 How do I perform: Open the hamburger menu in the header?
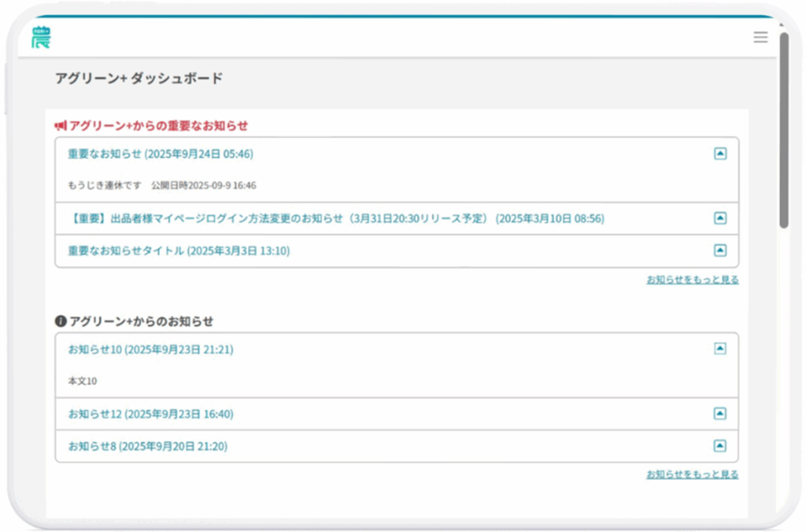[x=760, y=37]
